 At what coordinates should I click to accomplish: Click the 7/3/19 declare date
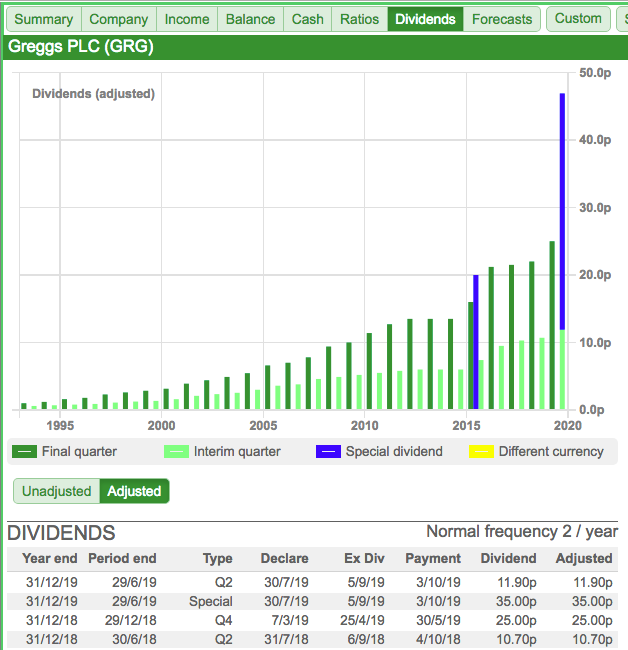[x=290, y=621]
